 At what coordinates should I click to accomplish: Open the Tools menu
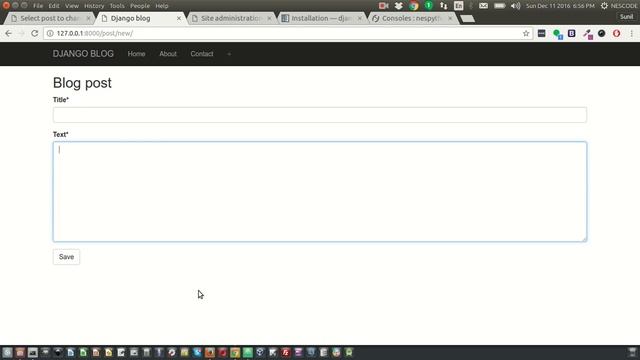(117, 6)
